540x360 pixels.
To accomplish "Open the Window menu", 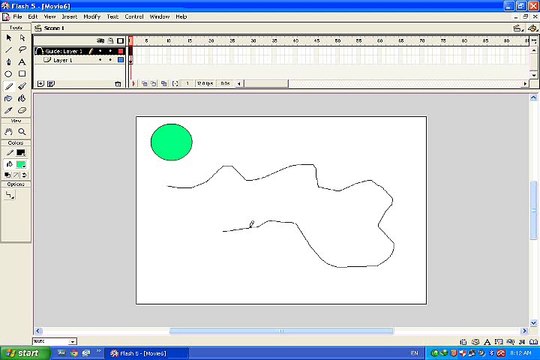I will click(x=159, y=17).
